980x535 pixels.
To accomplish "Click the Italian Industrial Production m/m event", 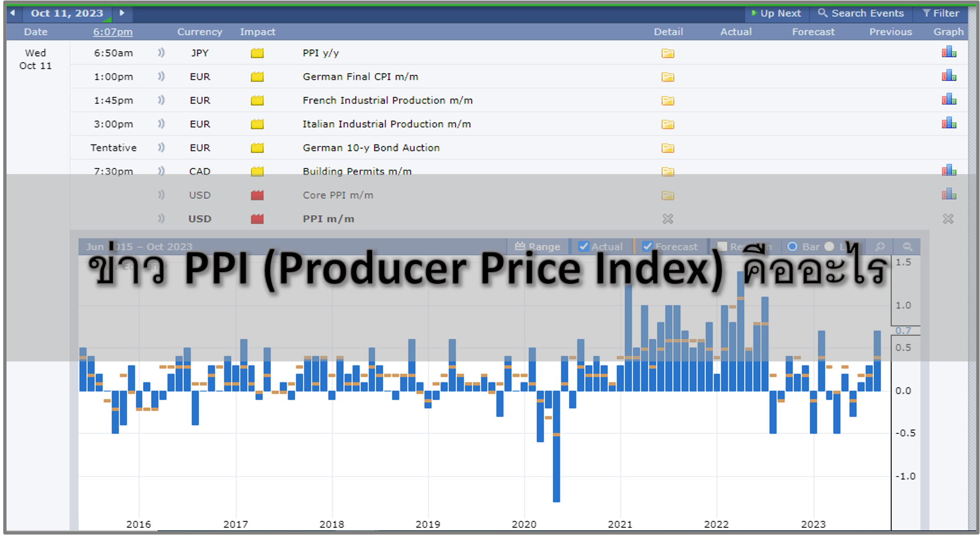I will [x=386, y=124].
